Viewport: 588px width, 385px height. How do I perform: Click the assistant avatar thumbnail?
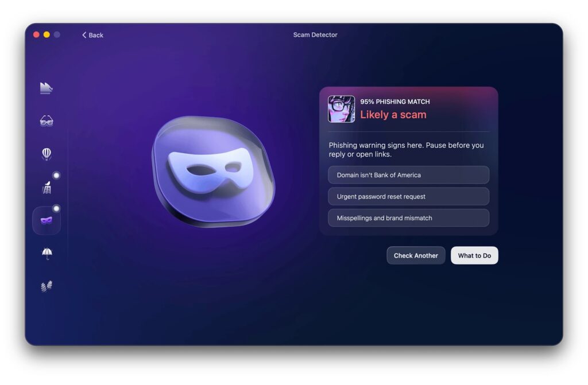click(341, 109)
